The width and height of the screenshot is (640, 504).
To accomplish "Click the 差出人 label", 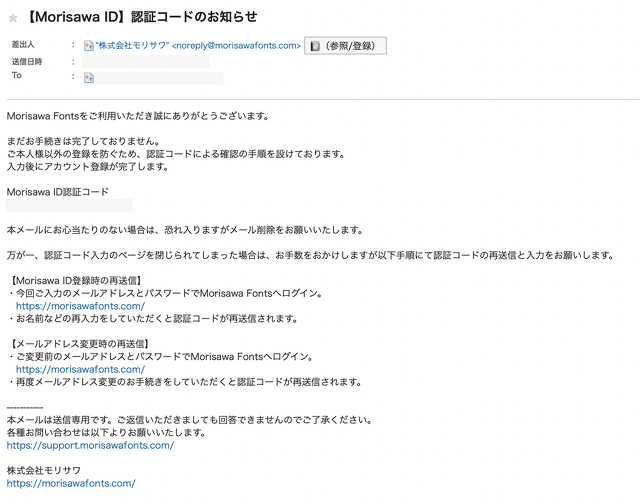I will click(x=25, y=46).
